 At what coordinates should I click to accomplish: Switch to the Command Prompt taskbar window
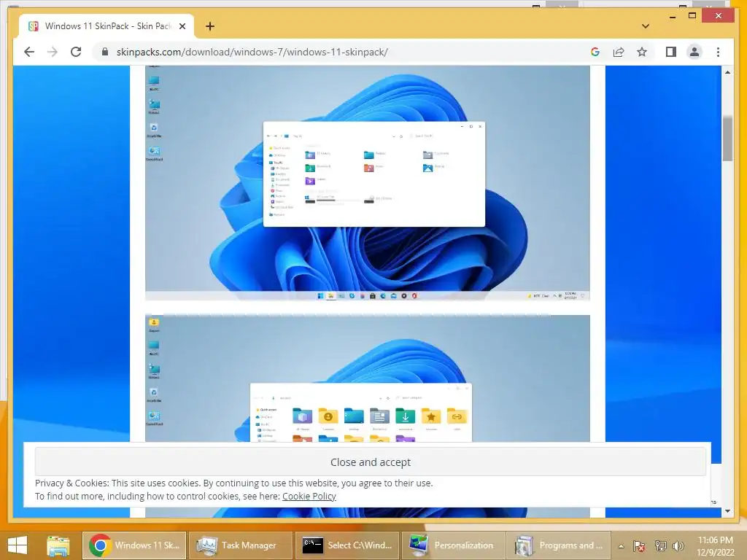pos(347,545)
